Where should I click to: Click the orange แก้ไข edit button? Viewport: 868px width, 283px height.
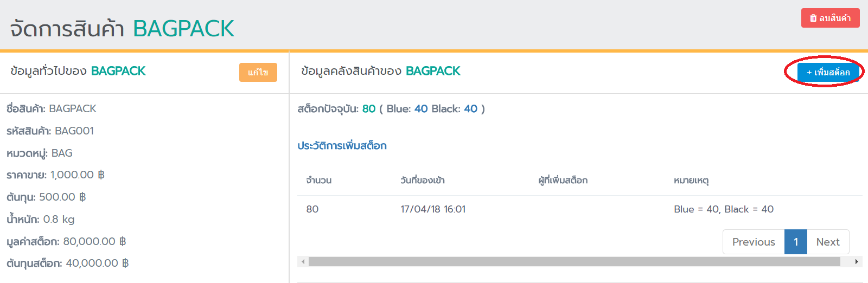pos(258,72)
